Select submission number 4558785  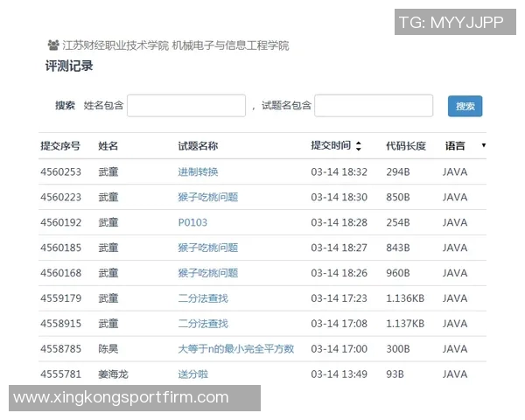(61, 348)
